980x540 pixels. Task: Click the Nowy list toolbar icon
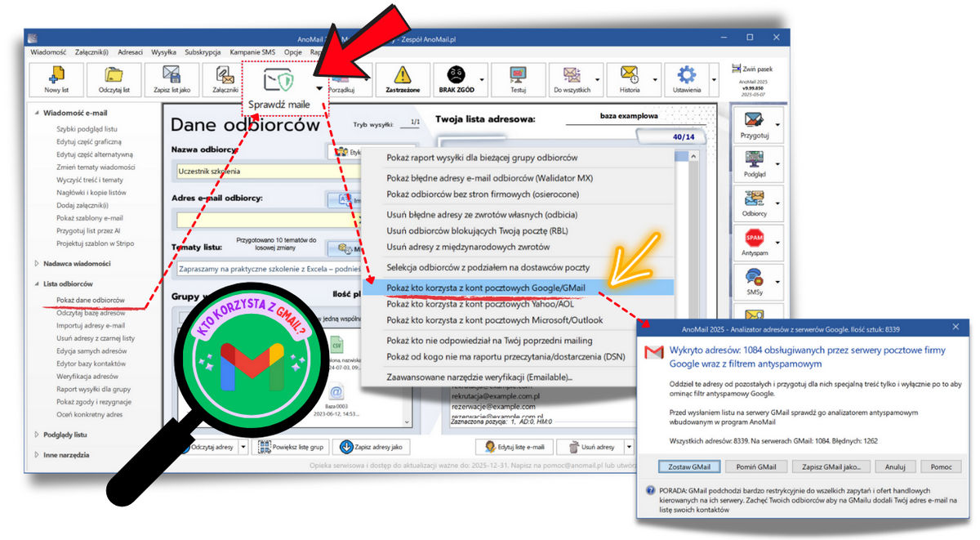(x=57, y=75)
